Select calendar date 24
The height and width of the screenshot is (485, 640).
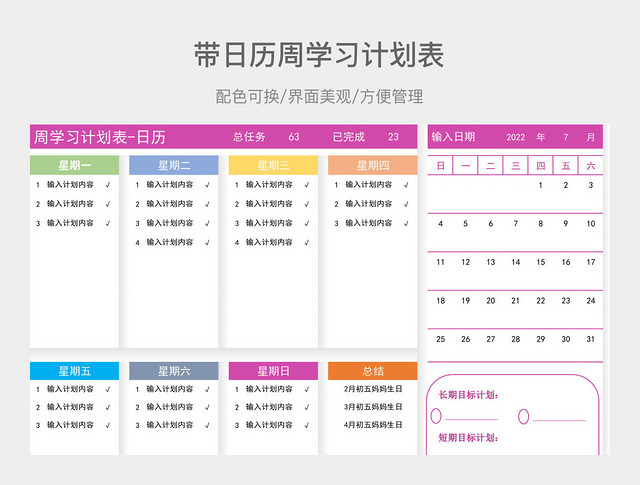591,301
